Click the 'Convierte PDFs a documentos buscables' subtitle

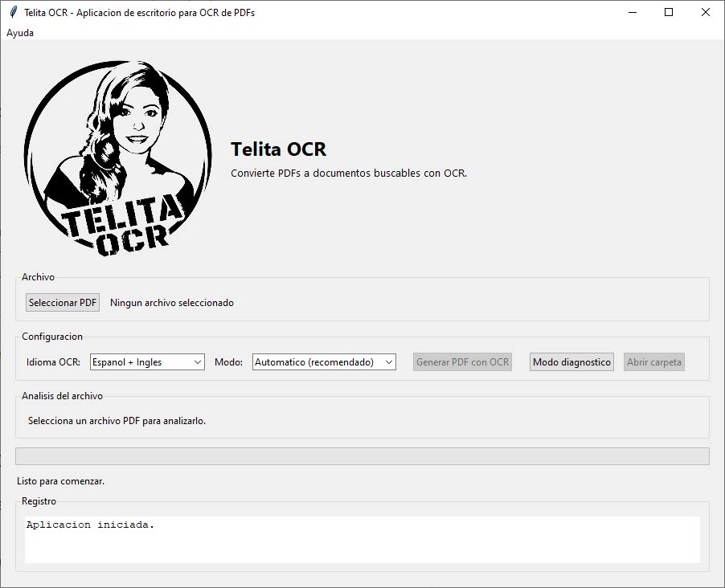point(349,173)
